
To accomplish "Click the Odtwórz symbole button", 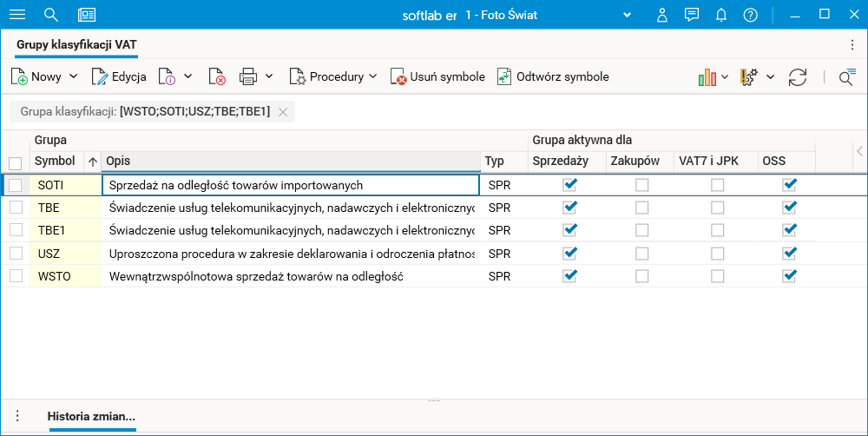I will coord(553,77).
